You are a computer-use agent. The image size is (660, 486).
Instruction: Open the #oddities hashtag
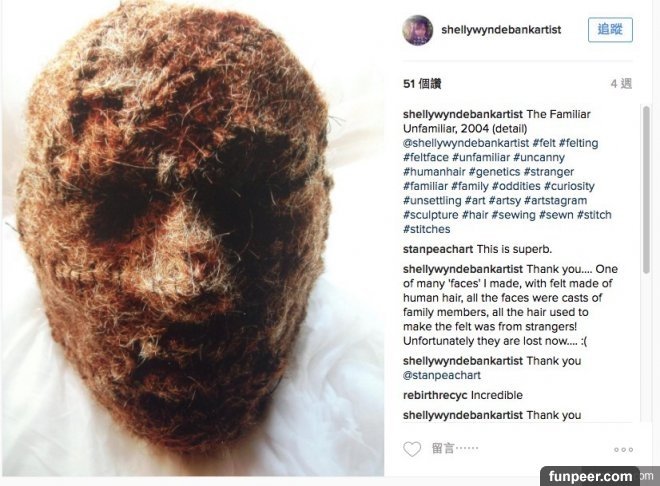516,186
